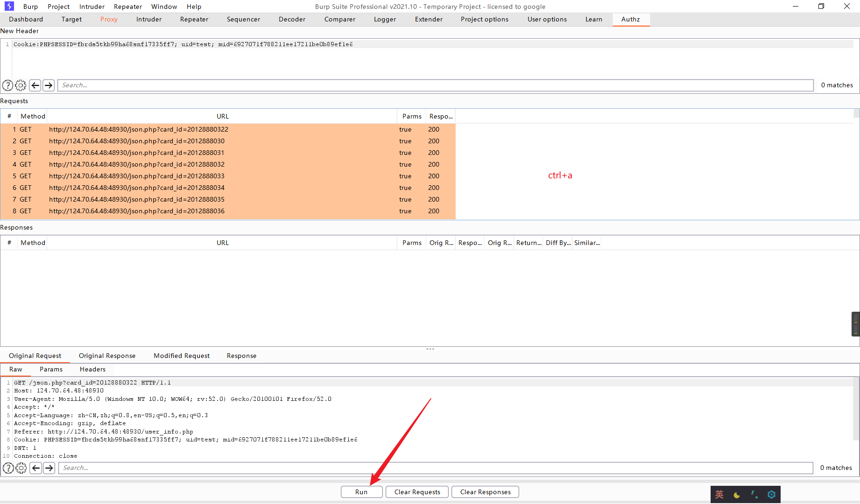The height and width of the screenshot is (504, 860).
Task: Switch to the Repeater tool tab
Action: point(194,19)
